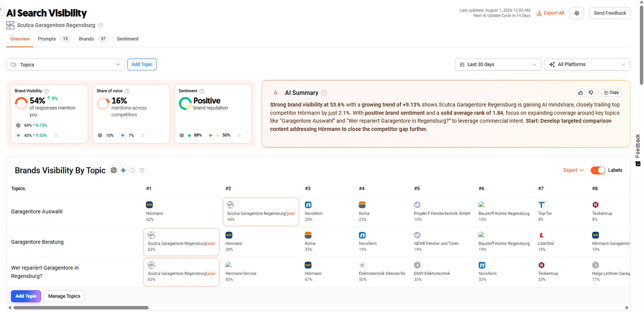Image resolution: width=644 pixels, height=312 pixels.
Task: Click Elektrotechnik Altendorfer asterisk logo
Action: coord(362,265)
